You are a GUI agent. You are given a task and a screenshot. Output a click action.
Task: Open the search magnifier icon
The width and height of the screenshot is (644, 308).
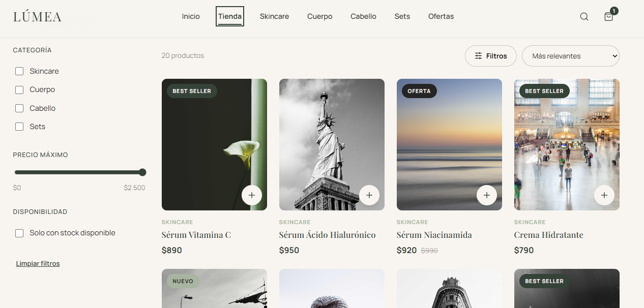584,16
